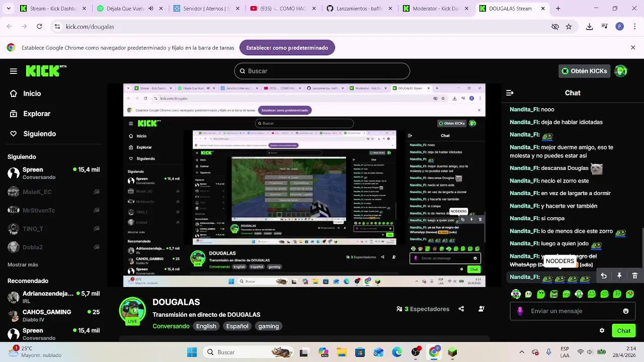
Task: Reload the page in Chrome
Action: tap(39, 27)
